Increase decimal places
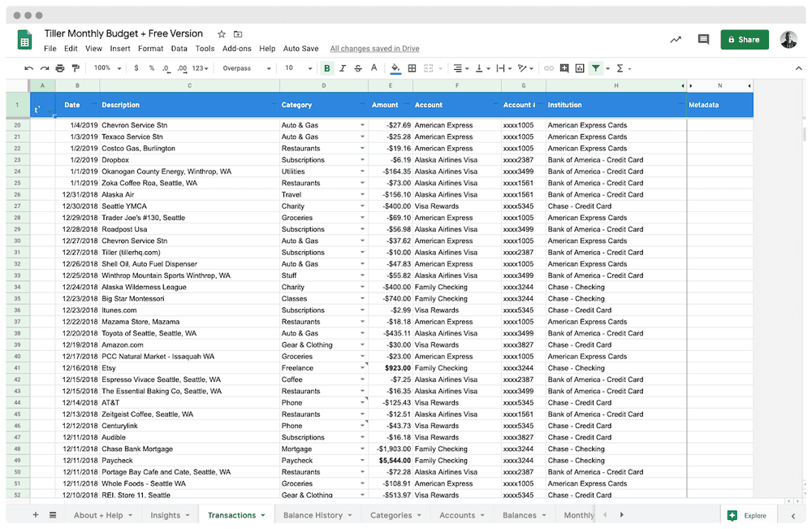The height and width of the screenshot is (529, 812). pyautogui.click(x=182, y=68)
